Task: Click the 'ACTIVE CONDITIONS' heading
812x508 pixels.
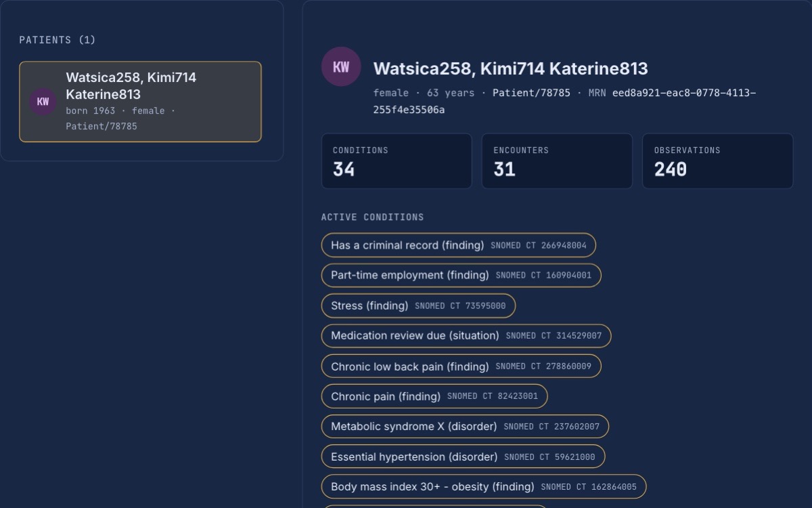Action: pyautogui.click(x=373, y=217)
